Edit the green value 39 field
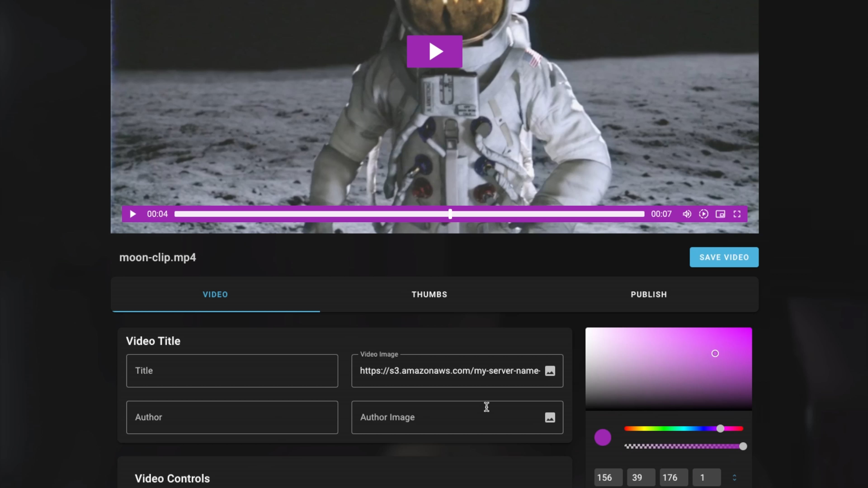This screenshot has width=868, height=488. [641, 478]
